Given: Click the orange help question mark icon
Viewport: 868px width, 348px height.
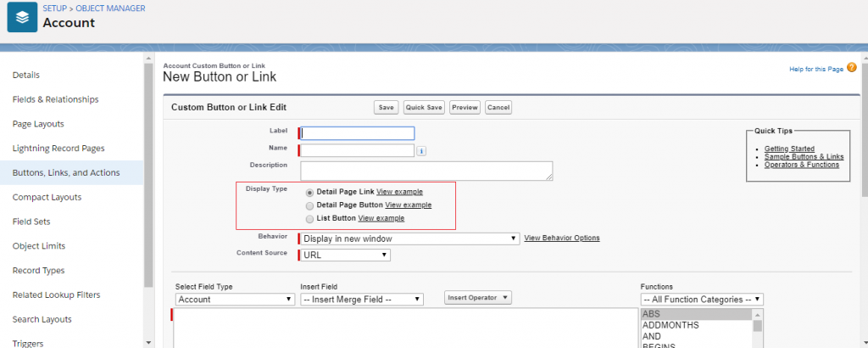Looking at the screenshot, I should 851,68.
